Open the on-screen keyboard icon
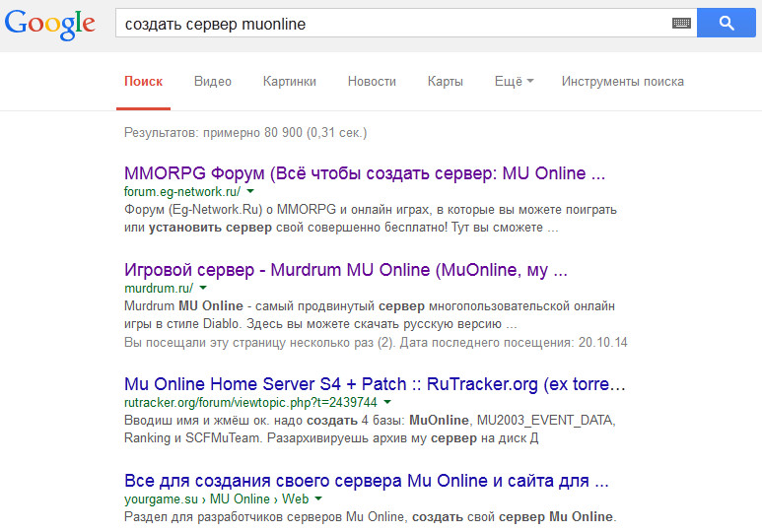This screenshot has height=532, width=762. point(681,23)
